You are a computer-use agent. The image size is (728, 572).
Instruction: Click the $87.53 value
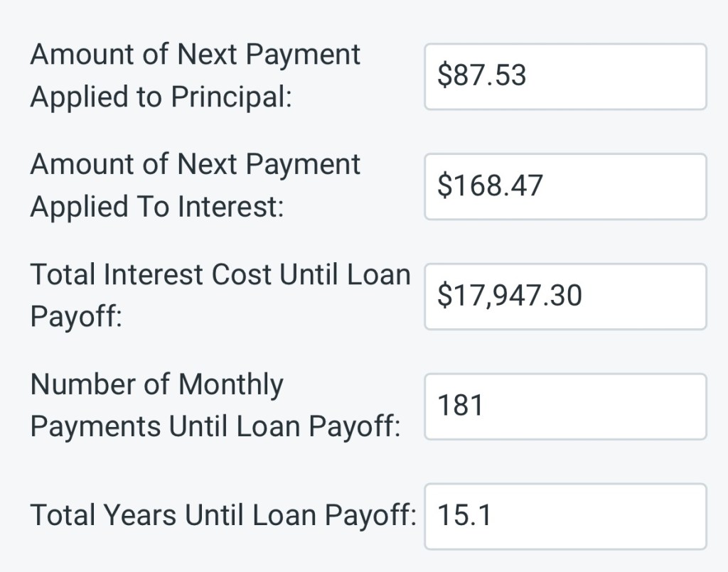[481, 76]
